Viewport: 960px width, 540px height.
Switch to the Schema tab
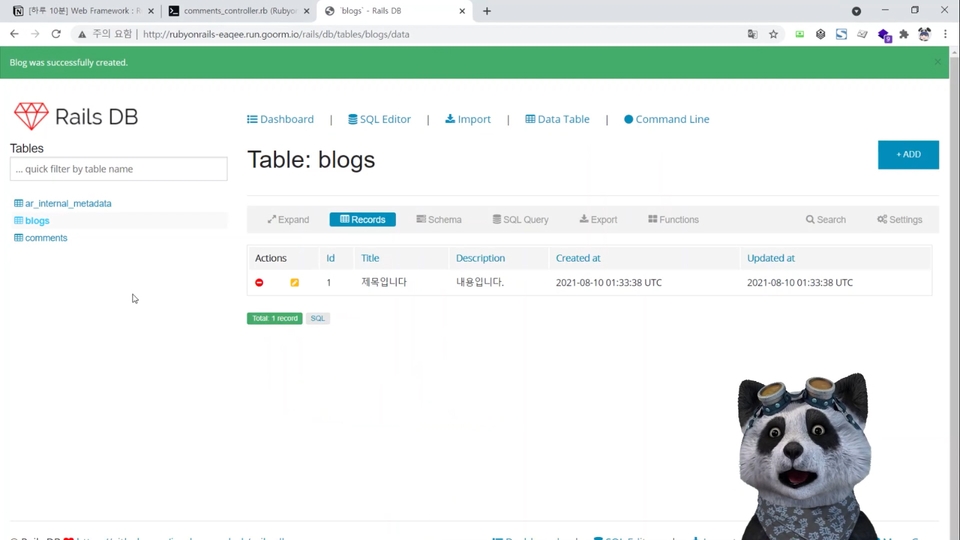[439, 219]
